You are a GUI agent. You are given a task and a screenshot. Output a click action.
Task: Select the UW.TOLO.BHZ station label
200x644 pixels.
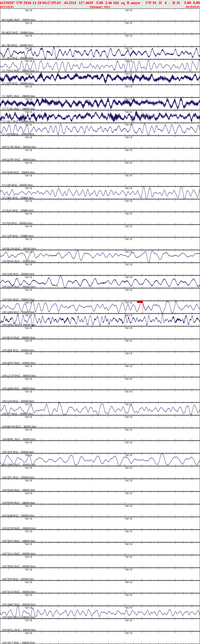19,554
